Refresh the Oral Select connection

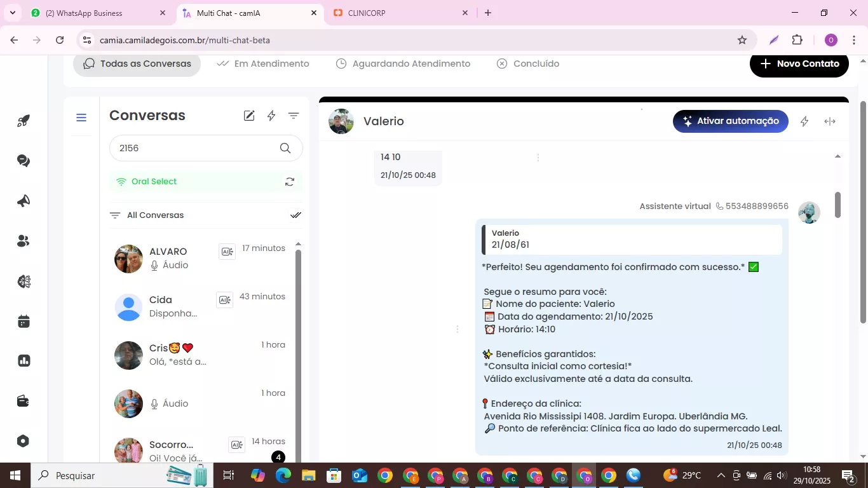point(290,182)
